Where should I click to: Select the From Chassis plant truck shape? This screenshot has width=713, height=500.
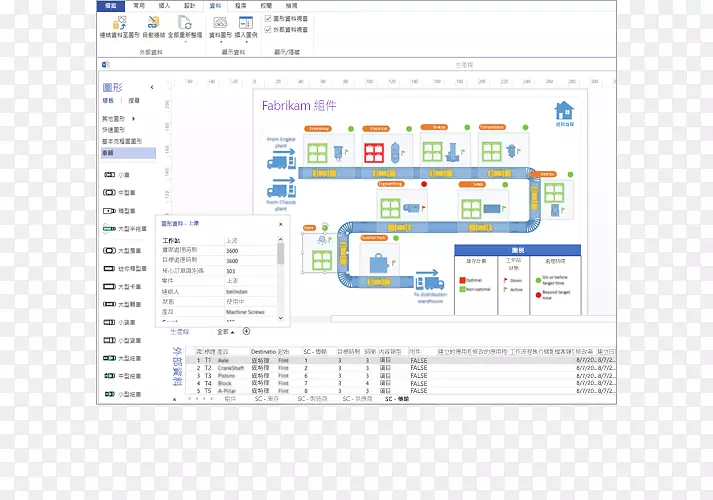coord(281,187)
